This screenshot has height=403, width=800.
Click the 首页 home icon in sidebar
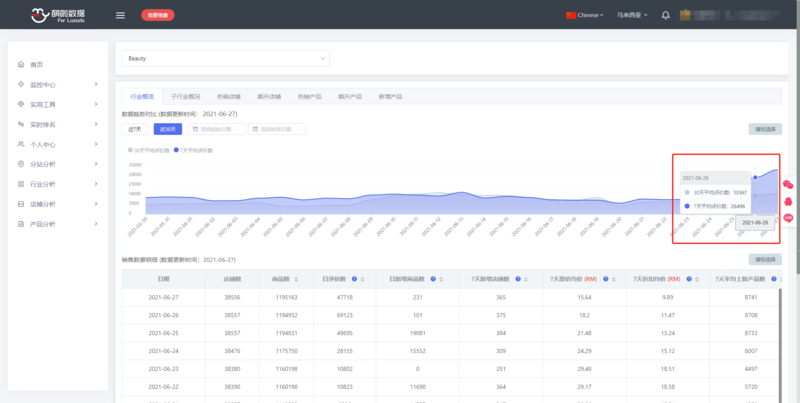21,64
